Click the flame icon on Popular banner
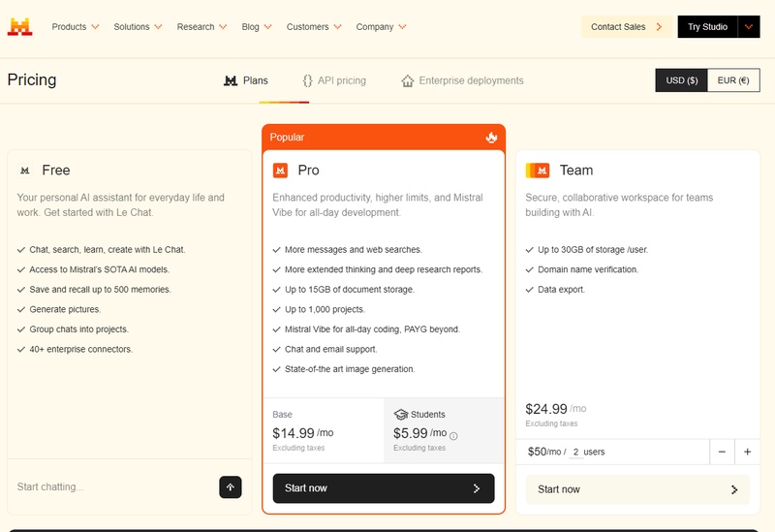 pos(491,138)
